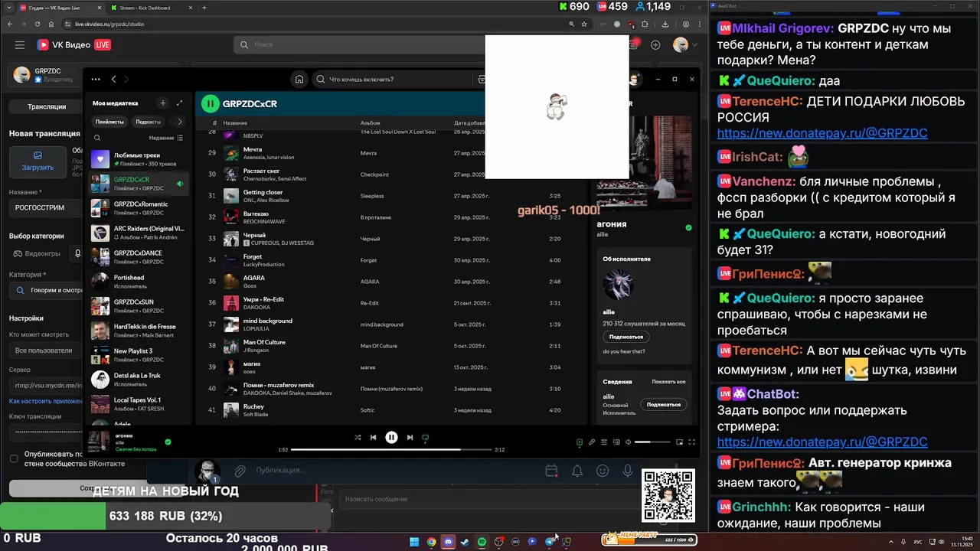
Task: Select the track 'Ruchey'
Action: [253, 406]
